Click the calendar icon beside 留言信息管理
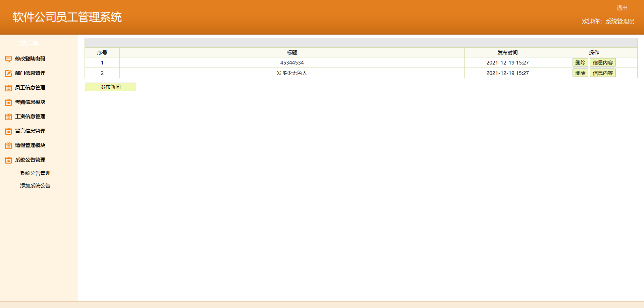This screenshot has height=308, width=644. click(x=8, y=131)
